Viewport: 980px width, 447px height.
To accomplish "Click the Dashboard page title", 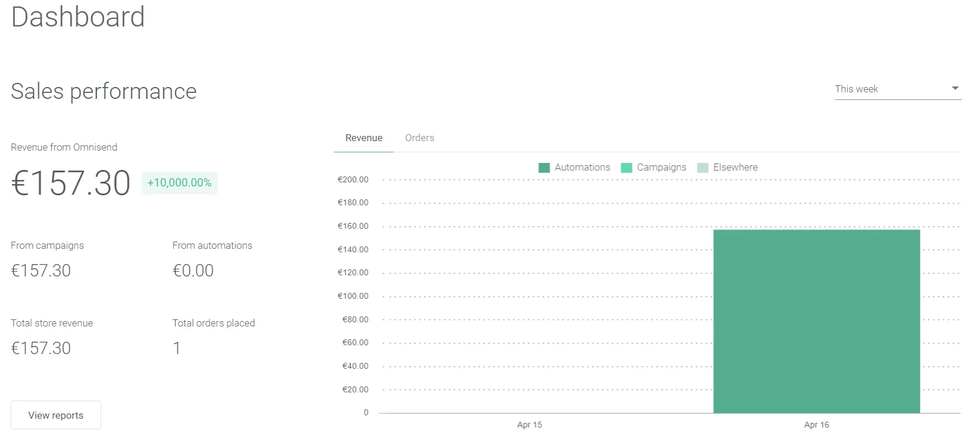I will [78, 16].
